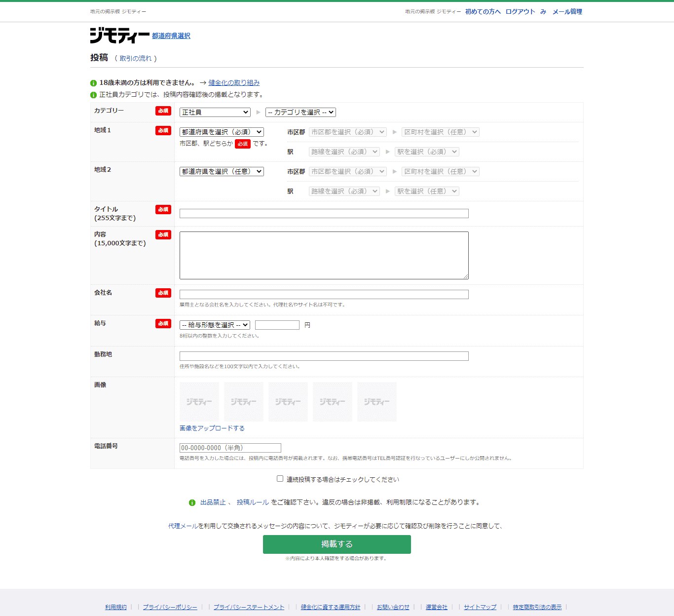
Task: Click the 代理メール link
Action: [x=183, y=526]
